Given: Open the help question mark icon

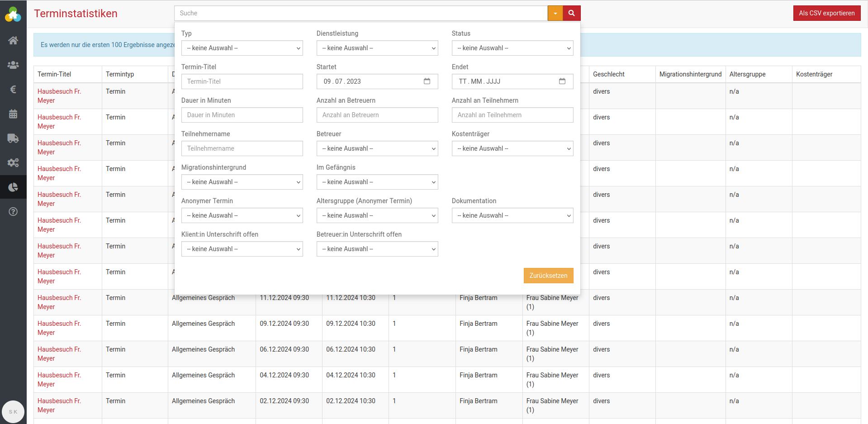Looking at the screenshot, I should coord(13,212).
